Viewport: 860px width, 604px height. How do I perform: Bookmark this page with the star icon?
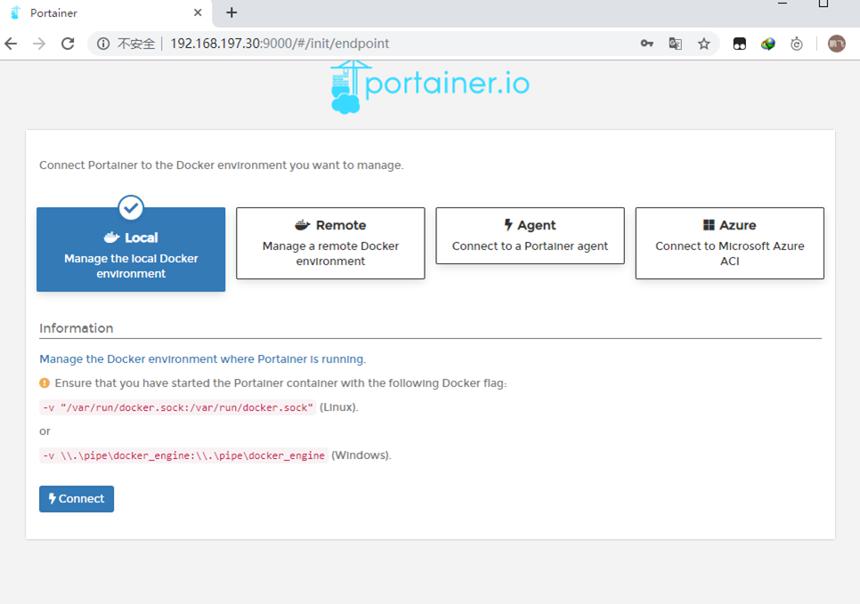(x=704, y=43)
